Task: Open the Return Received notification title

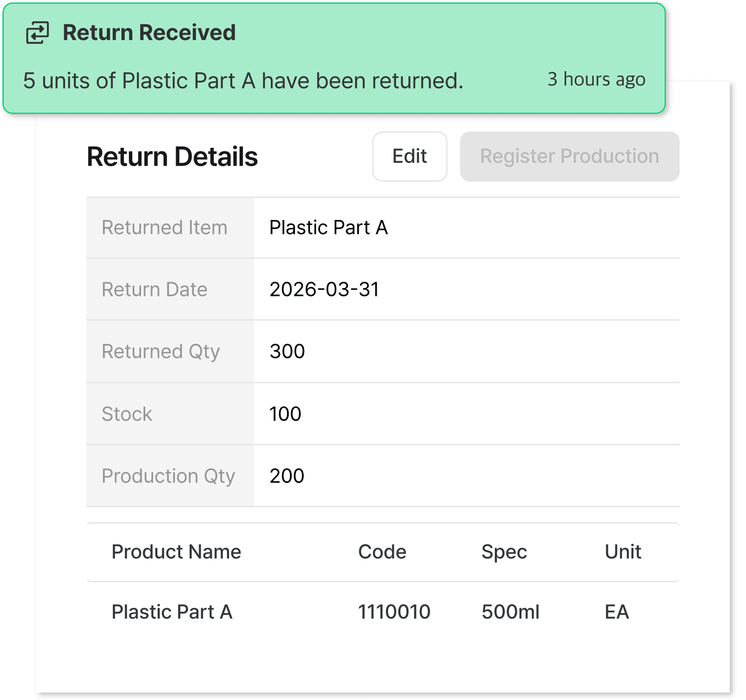Action: click(149, 33)
